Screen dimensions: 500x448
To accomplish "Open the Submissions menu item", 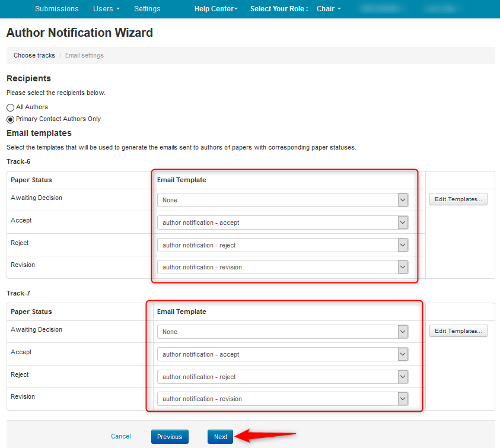I will (57, 9).
